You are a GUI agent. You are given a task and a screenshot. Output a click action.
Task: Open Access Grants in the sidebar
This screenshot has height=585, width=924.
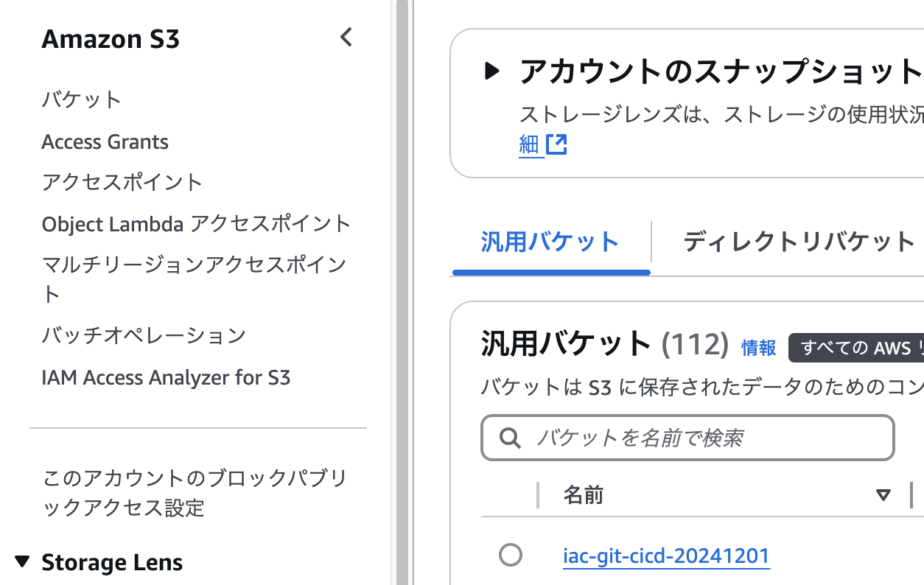tap(105, 141)
